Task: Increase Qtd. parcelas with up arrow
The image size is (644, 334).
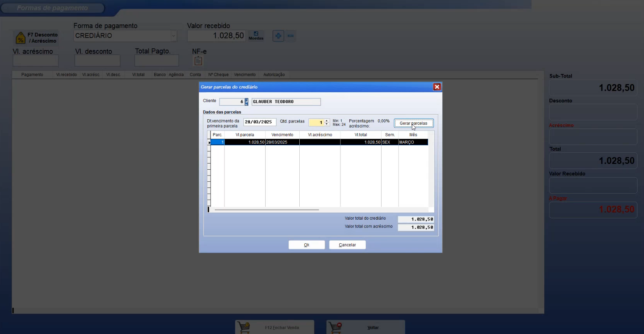Action: (327, 121)
